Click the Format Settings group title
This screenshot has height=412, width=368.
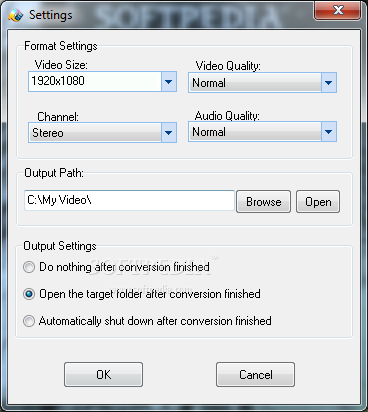coord(61,46)
